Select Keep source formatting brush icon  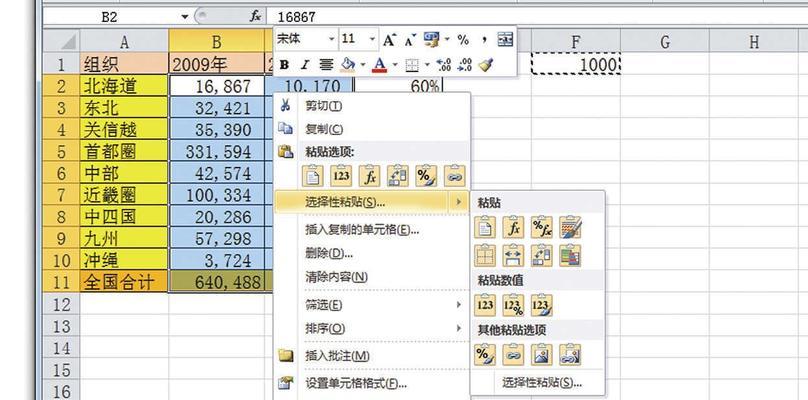(x=570, y=227)
